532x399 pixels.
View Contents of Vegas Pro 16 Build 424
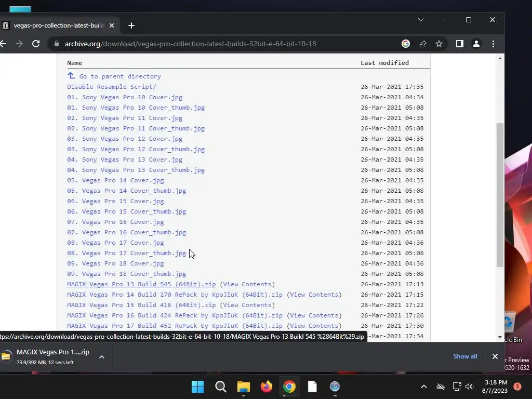pyautogui.click(x=314, y=315)
